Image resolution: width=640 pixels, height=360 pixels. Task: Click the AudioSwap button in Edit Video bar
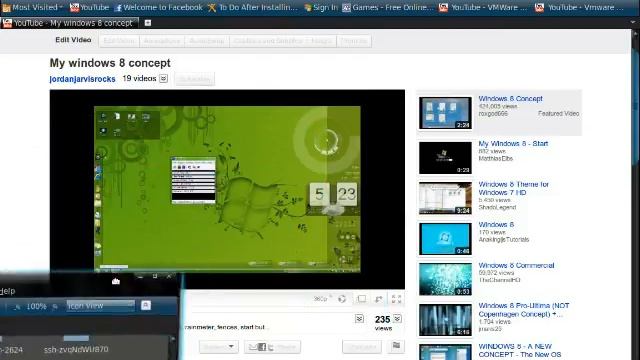click(x=207, y=41)
